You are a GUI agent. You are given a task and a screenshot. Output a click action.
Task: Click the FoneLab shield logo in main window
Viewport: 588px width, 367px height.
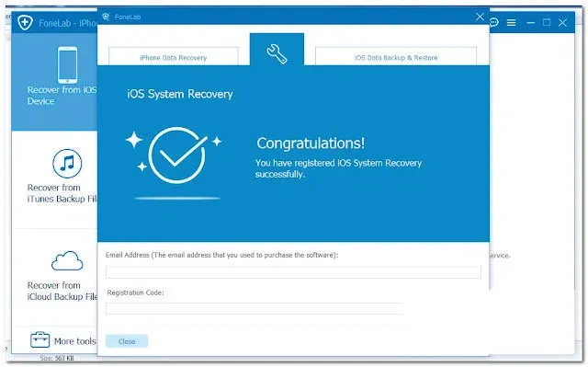pos(25,22)
